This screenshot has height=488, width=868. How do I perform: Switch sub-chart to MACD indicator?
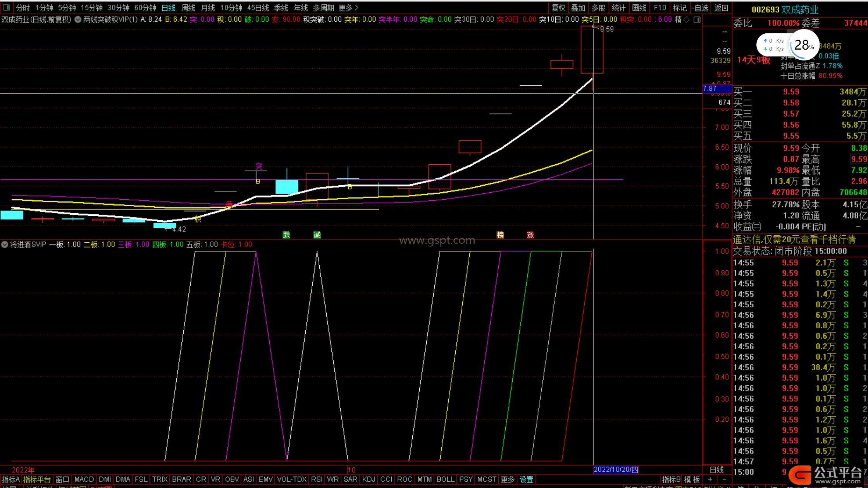(84, 479)
